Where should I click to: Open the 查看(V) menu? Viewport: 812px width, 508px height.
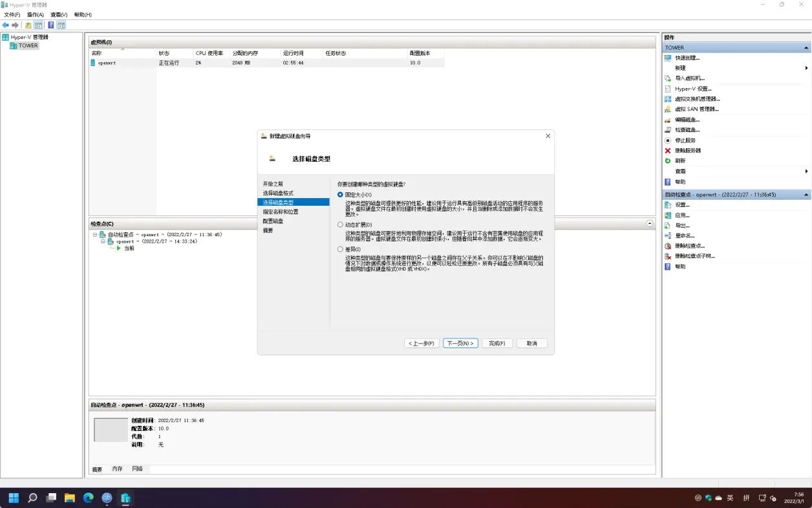(x=59, y=14)
